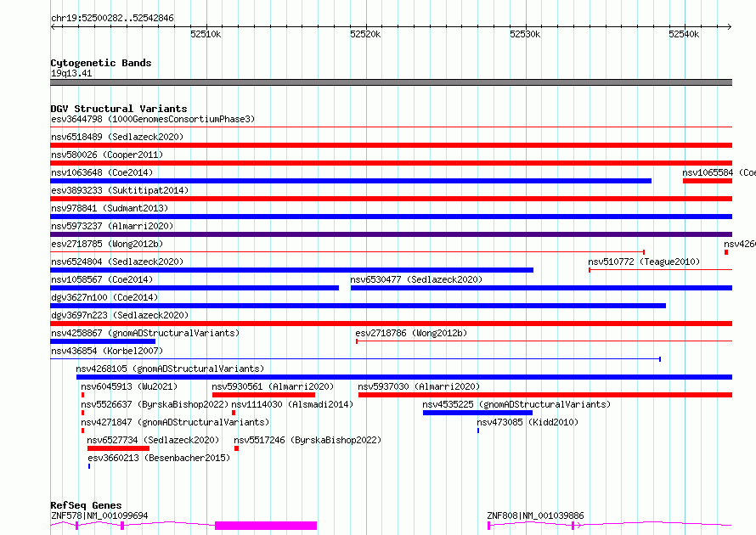Open the nsv580026 Cooper2011 variant
This screenshot has height=535, width=756.
point(107,155)
